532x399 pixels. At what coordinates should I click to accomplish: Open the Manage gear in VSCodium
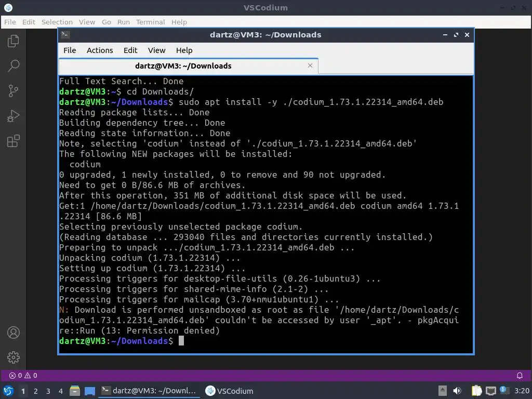tap(13, 357)
